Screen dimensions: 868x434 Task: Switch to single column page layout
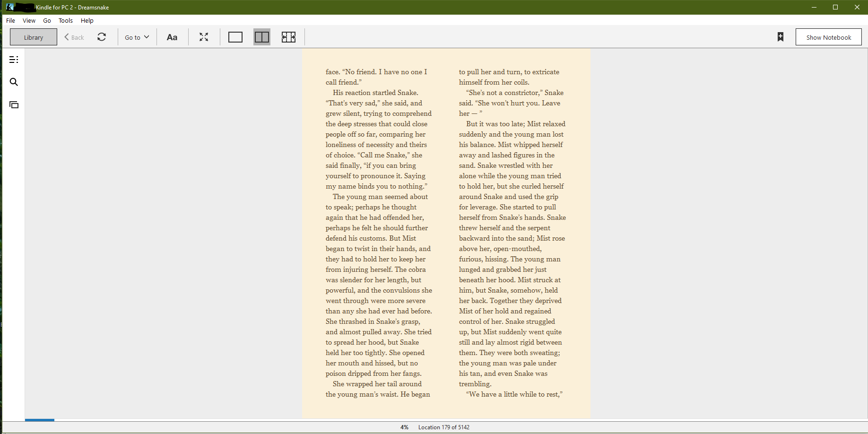click(x=235, y=37)
